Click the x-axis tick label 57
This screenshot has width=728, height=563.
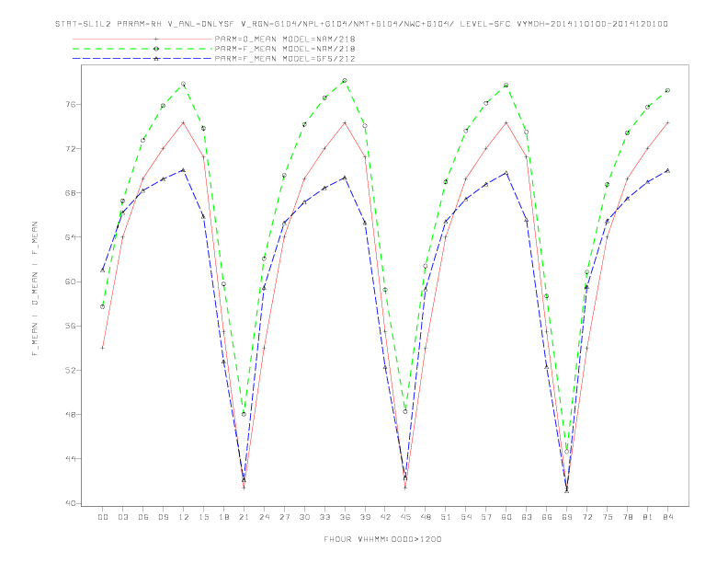(x=486, y=517)
